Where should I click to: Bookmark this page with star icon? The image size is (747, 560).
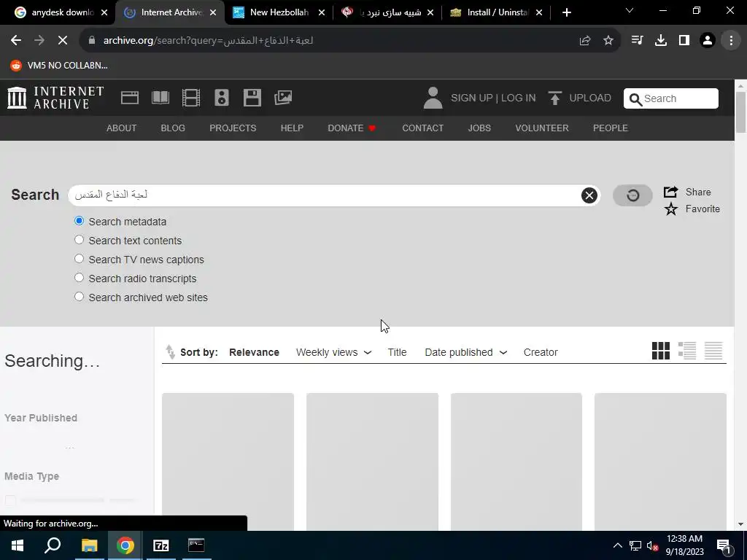608,41
